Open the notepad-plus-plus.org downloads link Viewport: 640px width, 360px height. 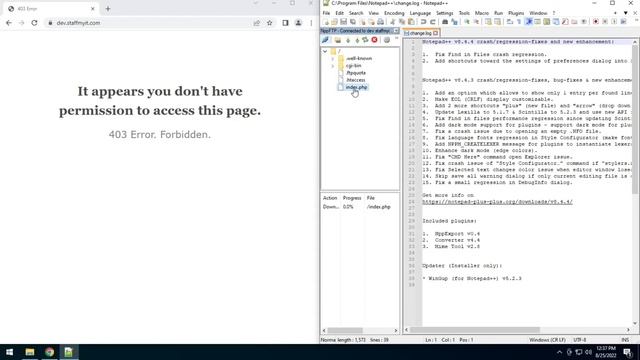(x=497, y=202)
